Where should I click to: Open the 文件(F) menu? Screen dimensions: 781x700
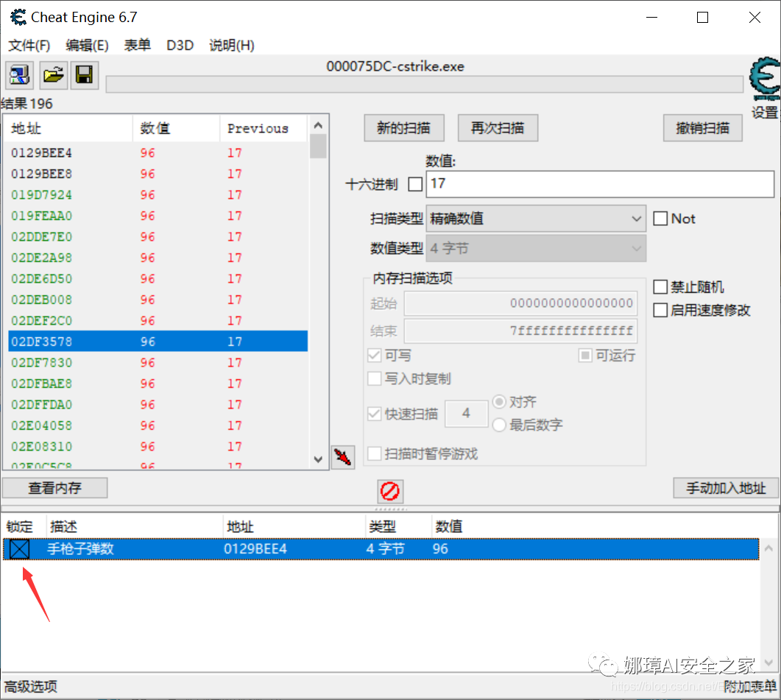pyautogui.click(x=29, y=46)
